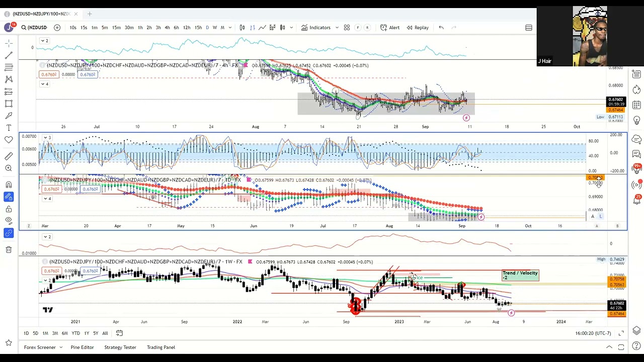
Task: Expand the Indicators favorites dropdown arrow
Action: click(337, 28)
